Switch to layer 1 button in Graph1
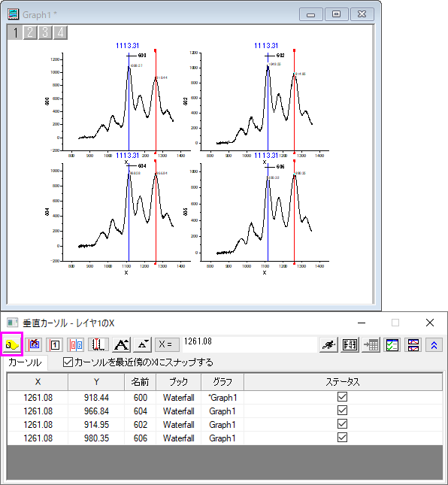Screen dimensions: 448x485 pyautogui.click(x=15, y=32)
